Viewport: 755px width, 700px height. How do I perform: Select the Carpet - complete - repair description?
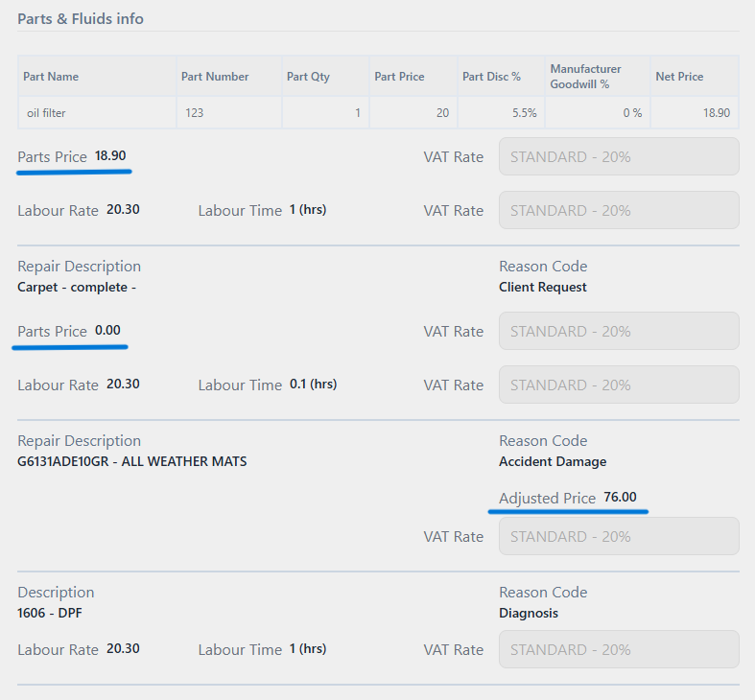[x=78, y=287]
